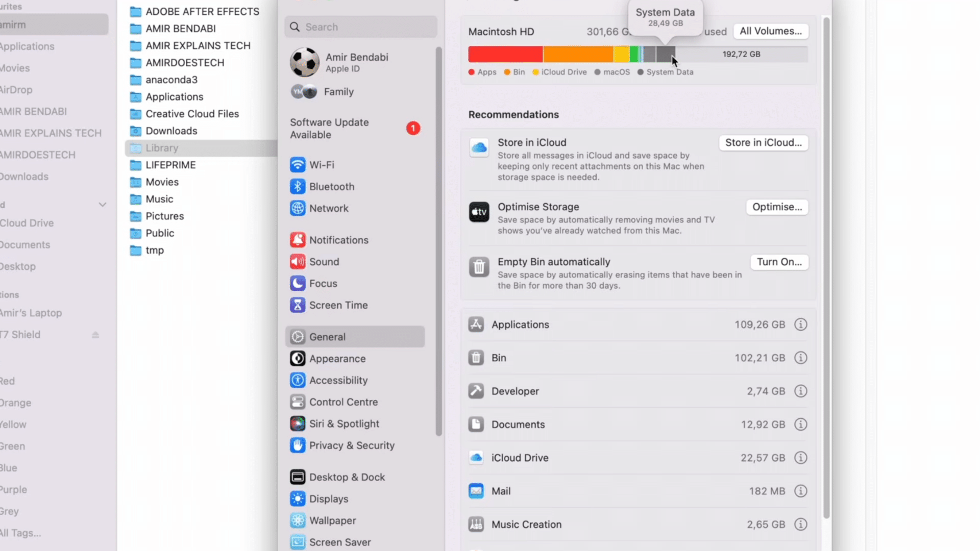
Task: Select the General gear icon
Action: 298,337
